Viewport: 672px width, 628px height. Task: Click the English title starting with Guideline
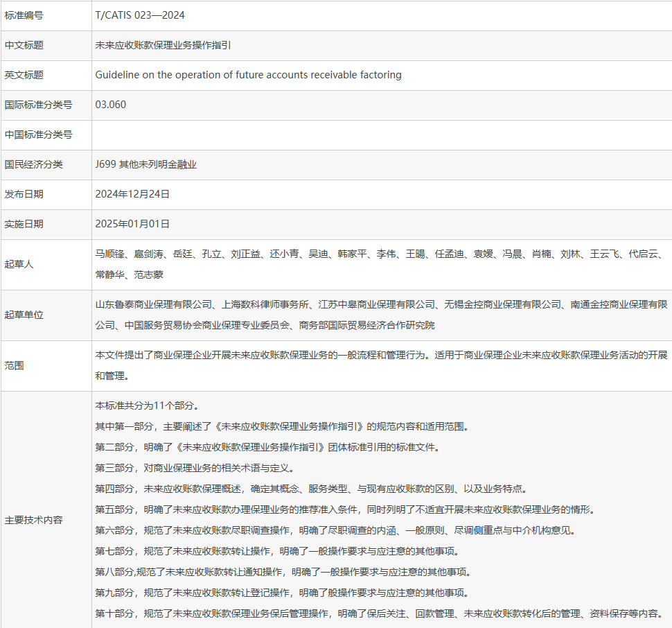tap(248, 75)
